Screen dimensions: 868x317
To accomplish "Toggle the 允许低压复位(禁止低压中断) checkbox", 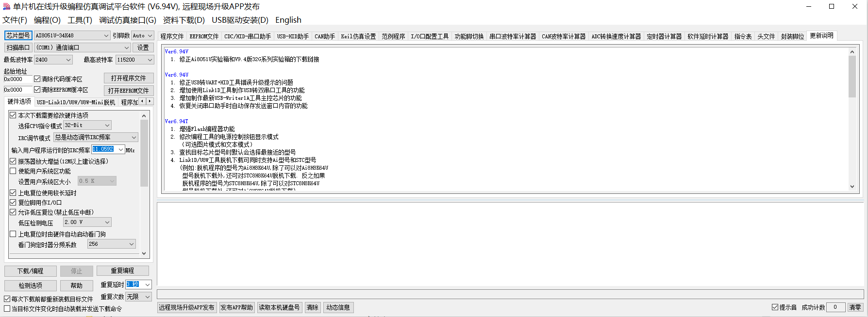I will point(13,212).
